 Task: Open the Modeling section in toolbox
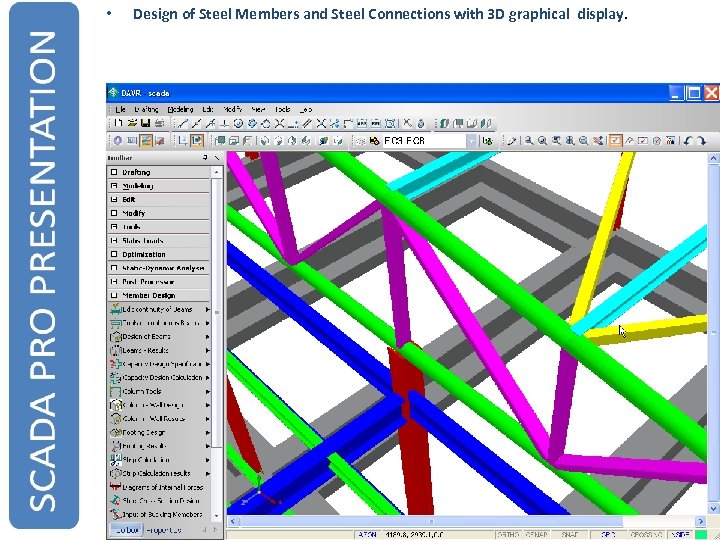[x=158, y=186]
